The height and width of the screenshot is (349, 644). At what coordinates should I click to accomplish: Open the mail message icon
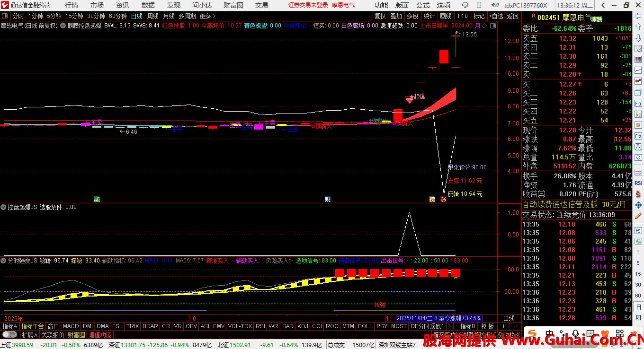pos(495,5)
